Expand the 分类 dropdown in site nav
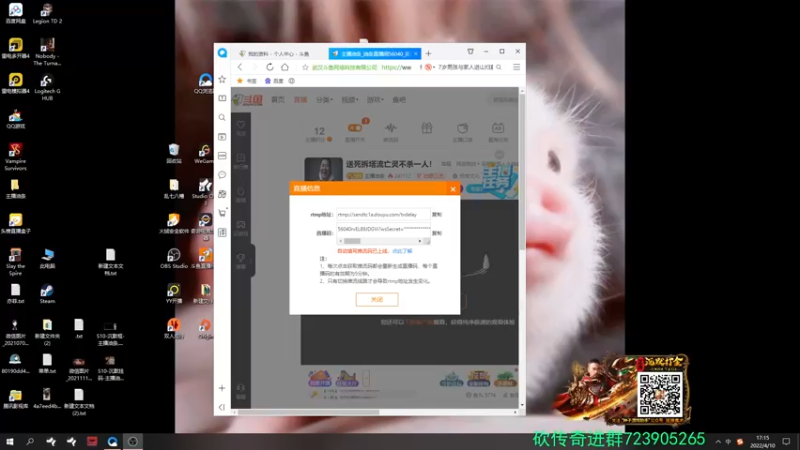Image resolution: width=800 pixels, height=450 pixels. tap(324, 100)
